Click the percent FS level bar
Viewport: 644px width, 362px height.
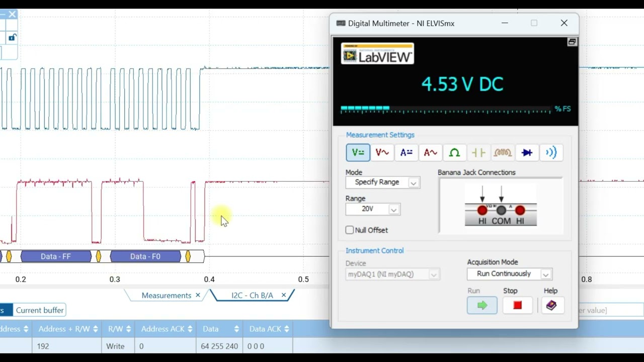coord(446,109)
